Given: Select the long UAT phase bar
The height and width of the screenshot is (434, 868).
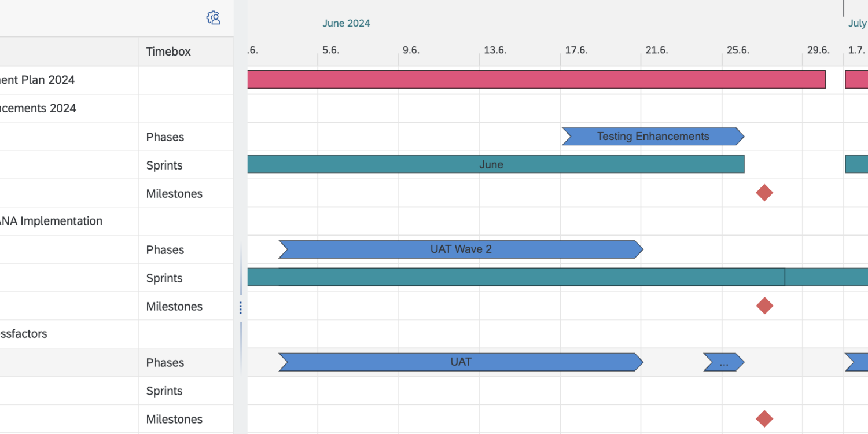Looking at the screenshot, I should pos(461,362).
